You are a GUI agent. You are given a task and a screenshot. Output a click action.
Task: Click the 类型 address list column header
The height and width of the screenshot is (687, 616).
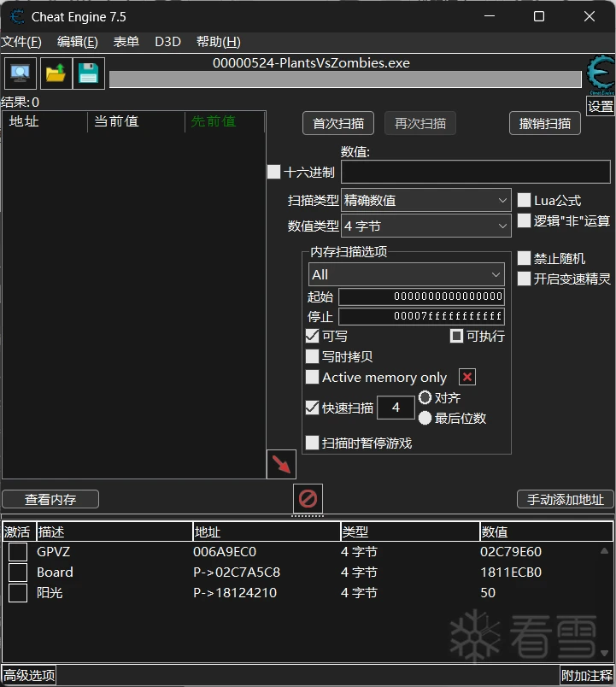(x=410, y=531)
